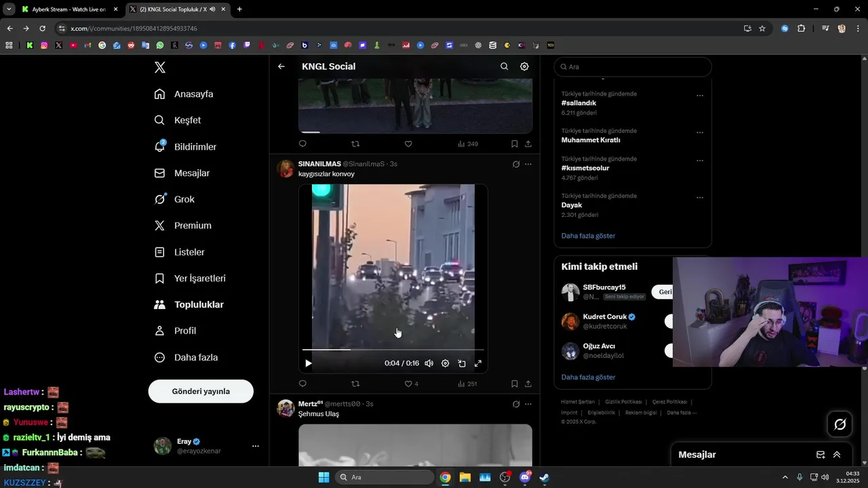Open Listeler in the sidebar
The width and height of the screenshot is (868, 488).
coord(179,252)
